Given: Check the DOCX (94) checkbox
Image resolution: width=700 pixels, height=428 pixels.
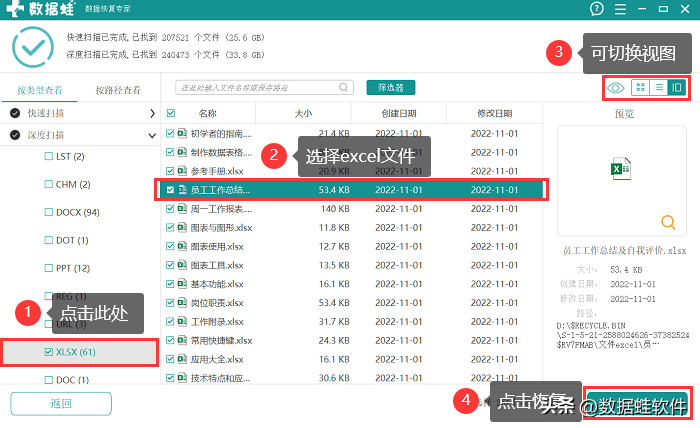Looking at the screenshot, I should [x=49, y=212].
